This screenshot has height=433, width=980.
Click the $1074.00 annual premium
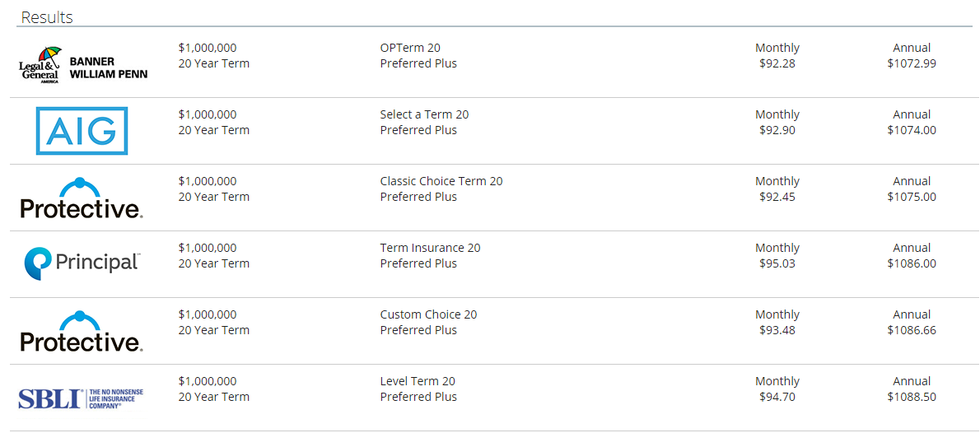point(912,130)
